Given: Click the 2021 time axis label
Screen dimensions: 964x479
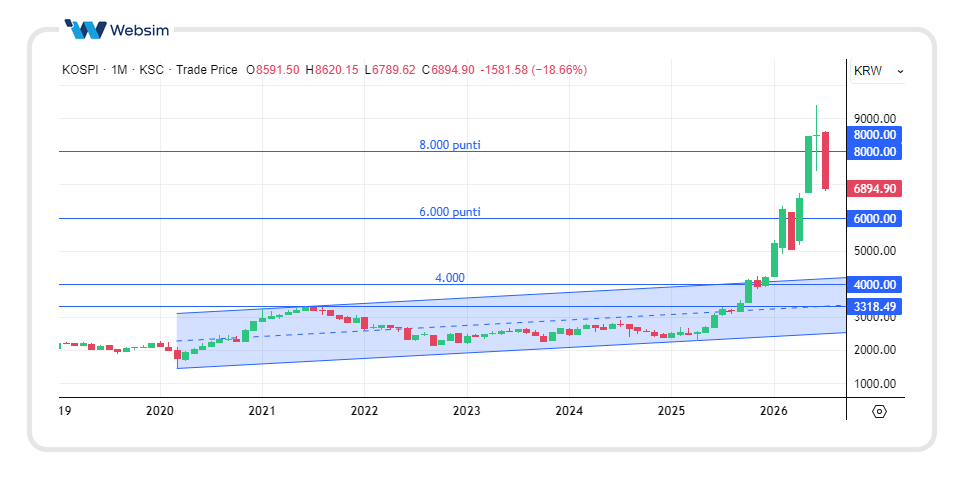Looking at the screenshot, I should pos(262,411).
